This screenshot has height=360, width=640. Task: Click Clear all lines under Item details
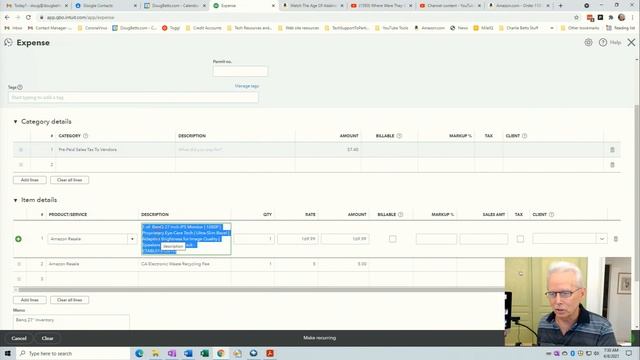click(69, 300)
